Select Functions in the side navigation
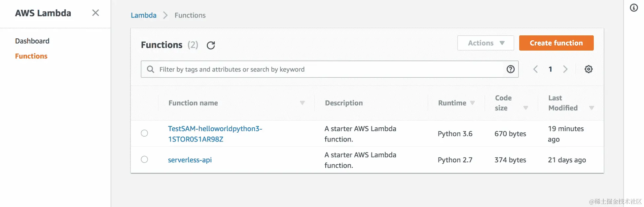Image resolution: width=644 pixels, height=207 pixels. 31,56
